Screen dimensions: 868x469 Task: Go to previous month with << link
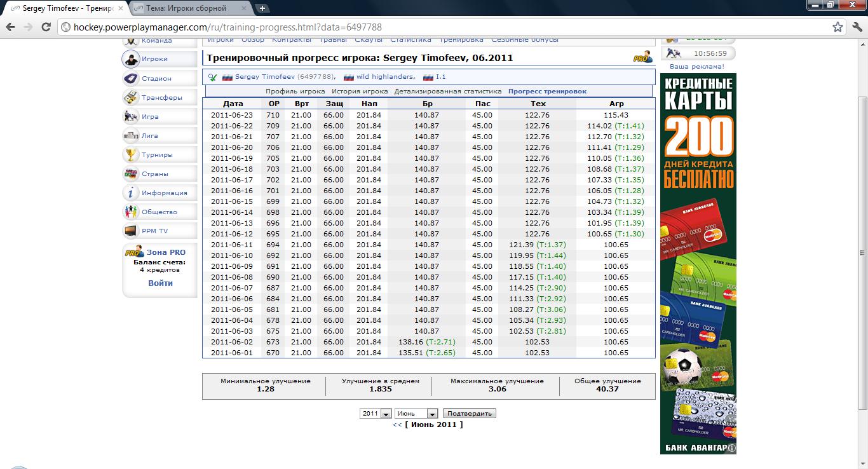click(397, 425)
